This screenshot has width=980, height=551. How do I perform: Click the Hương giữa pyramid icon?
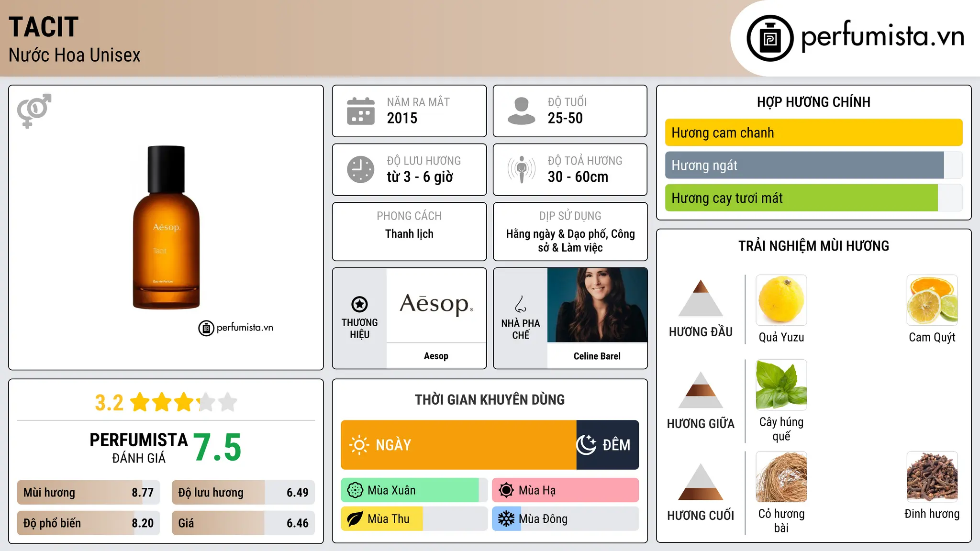coord(701,390)
